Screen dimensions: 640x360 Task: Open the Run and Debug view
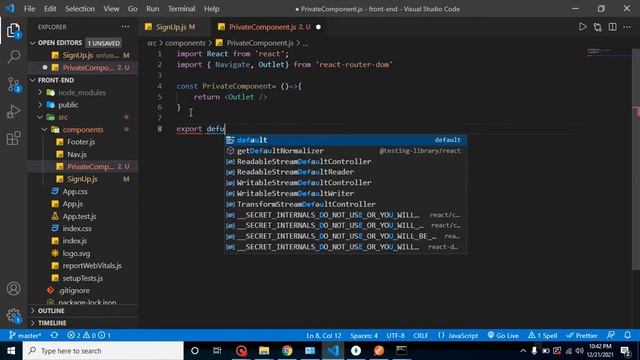(13, 111)
